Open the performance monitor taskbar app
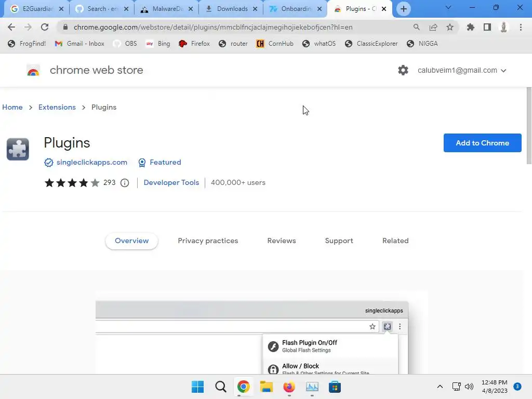This screenshot has height=399, width=532. click(x=312, y=387)
